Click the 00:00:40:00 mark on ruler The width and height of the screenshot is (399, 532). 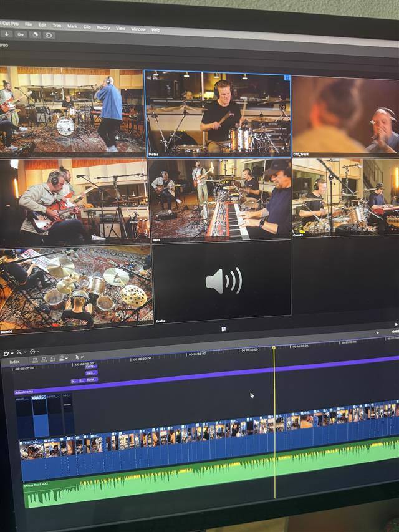(x=249, y=350)
